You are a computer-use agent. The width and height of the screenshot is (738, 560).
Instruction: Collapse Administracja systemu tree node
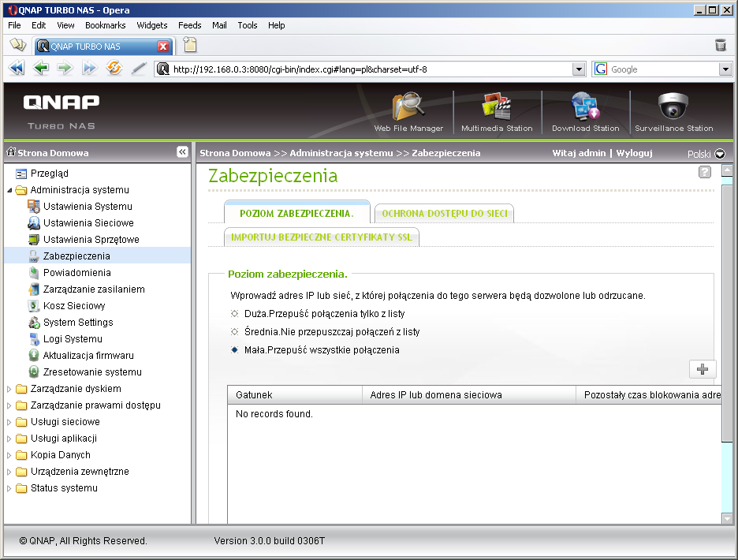9,190
